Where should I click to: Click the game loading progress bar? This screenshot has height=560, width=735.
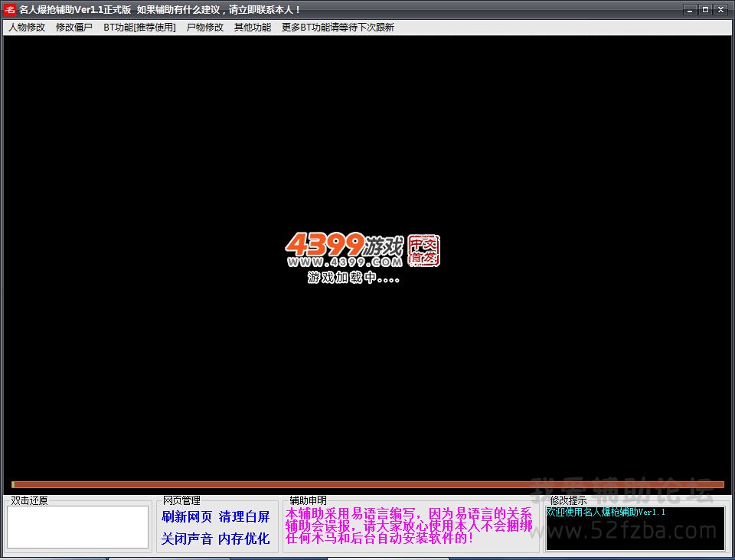click(x=368, y=484)
